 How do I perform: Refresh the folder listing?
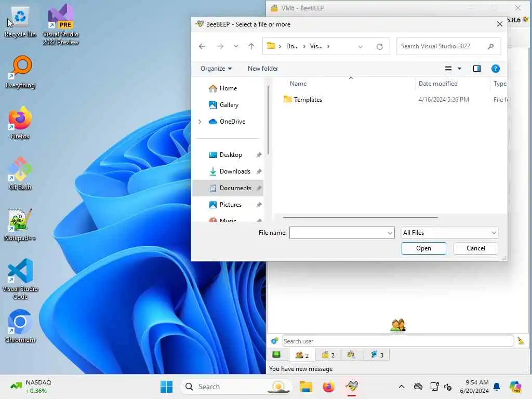(380, 46)
